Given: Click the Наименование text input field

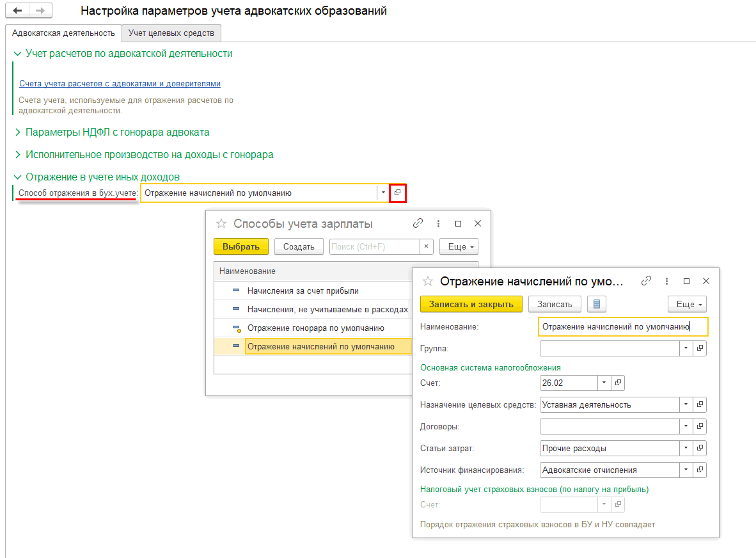Looking at the screenshot, I should [x=623, y=326].
